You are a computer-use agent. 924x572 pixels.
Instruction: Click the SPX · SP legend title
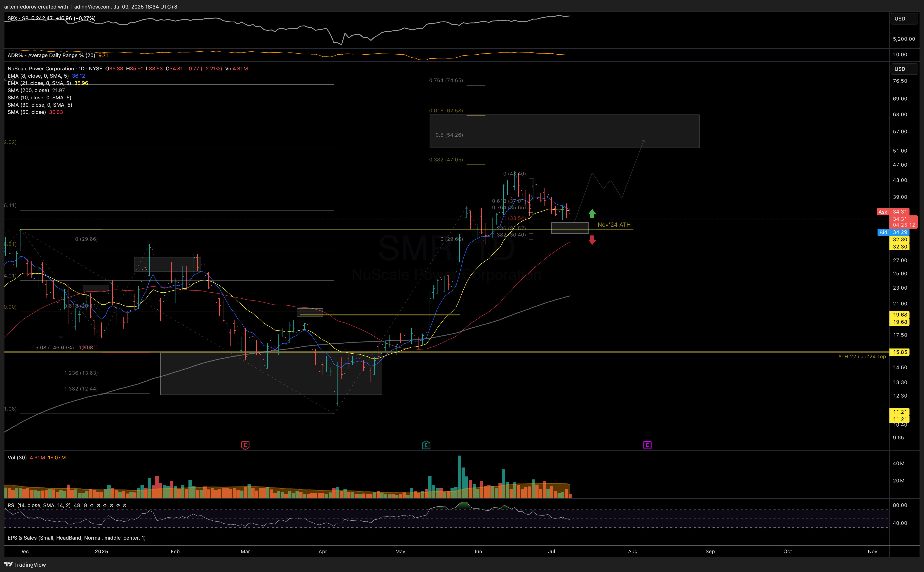pyautogui.click(x=18, y=18)
